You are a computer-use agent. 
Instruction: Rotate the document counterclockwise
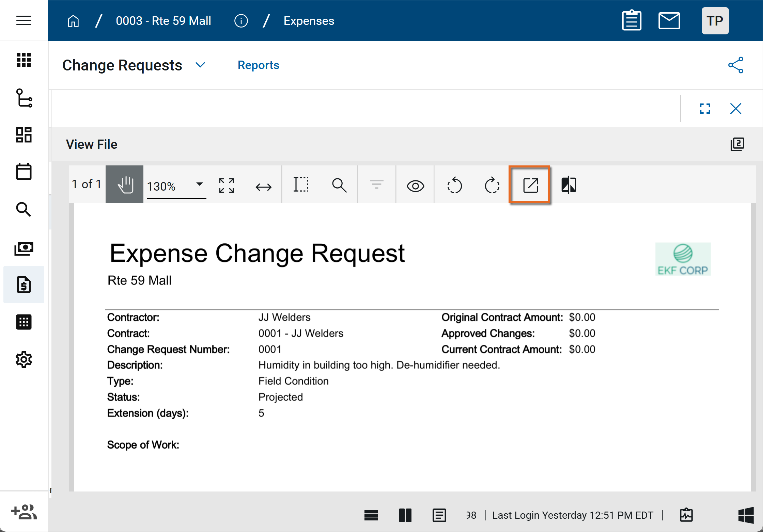pyautogui.click(x=454, y=186)
